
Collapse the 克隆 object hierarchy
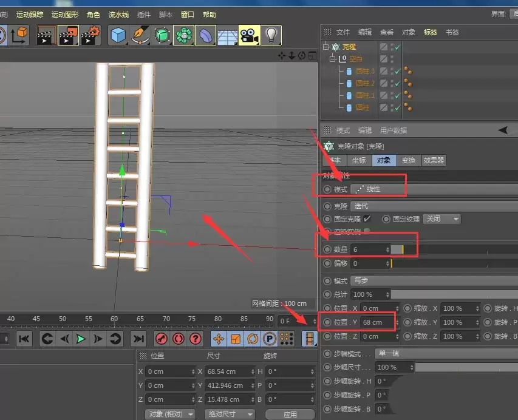coord(325,46)
